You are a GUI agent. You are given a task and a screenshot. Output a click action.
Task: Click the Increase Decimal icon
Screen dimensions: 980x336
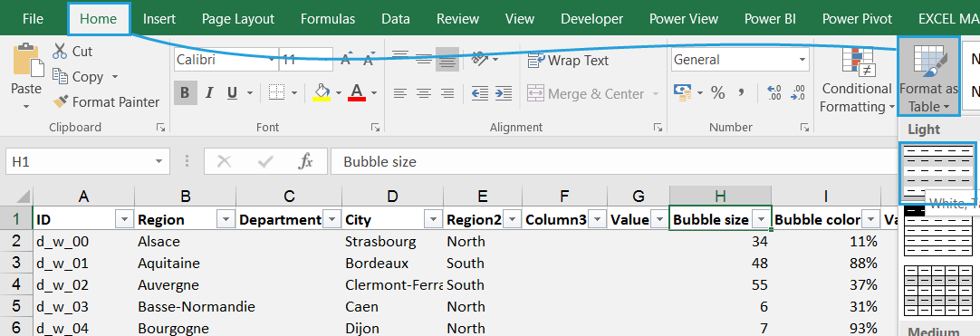tap(773, 93)
